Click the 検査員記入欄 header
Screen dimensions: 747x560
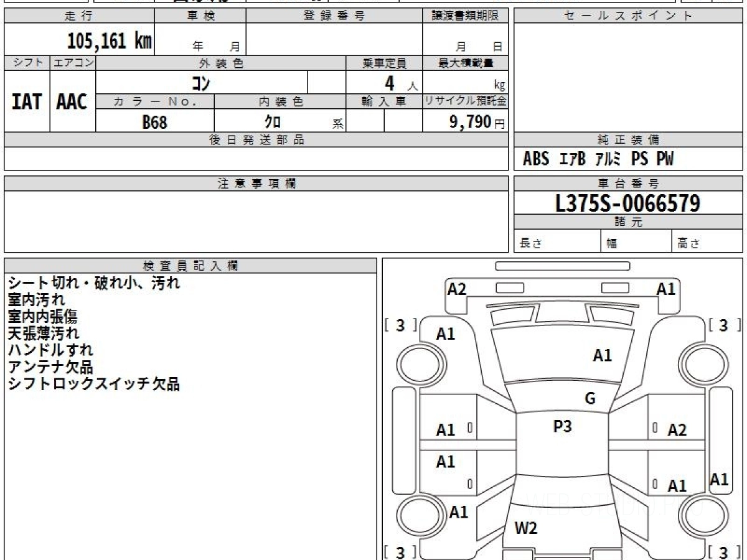[190, 266]
